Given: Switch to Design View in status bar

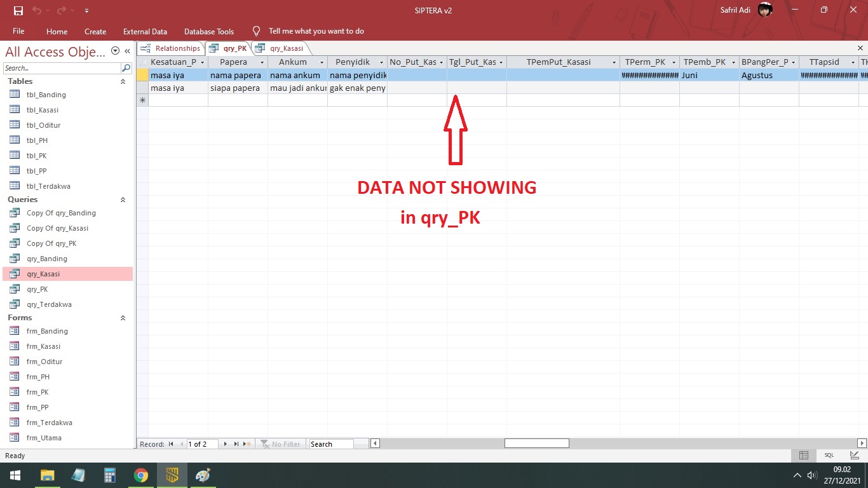Looking at the screenshot, I should (x=855, y=456).
